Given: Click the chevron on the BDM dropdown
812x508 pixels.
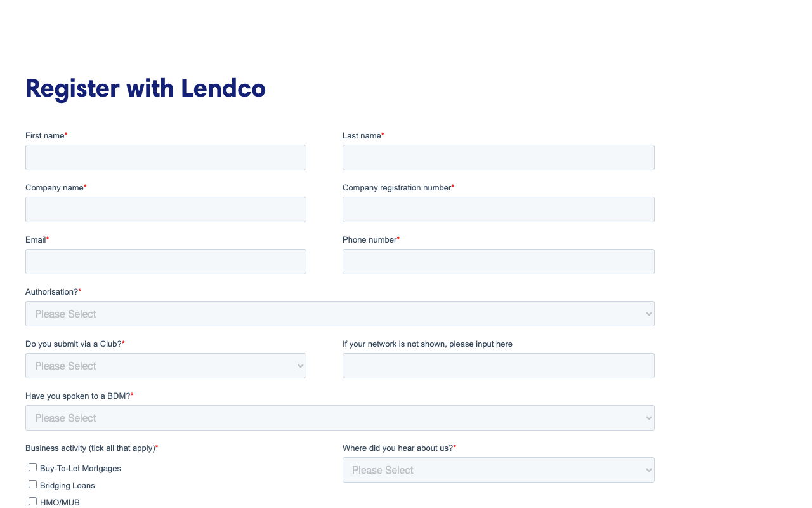Looking at the screenshot, I should 648,418.
